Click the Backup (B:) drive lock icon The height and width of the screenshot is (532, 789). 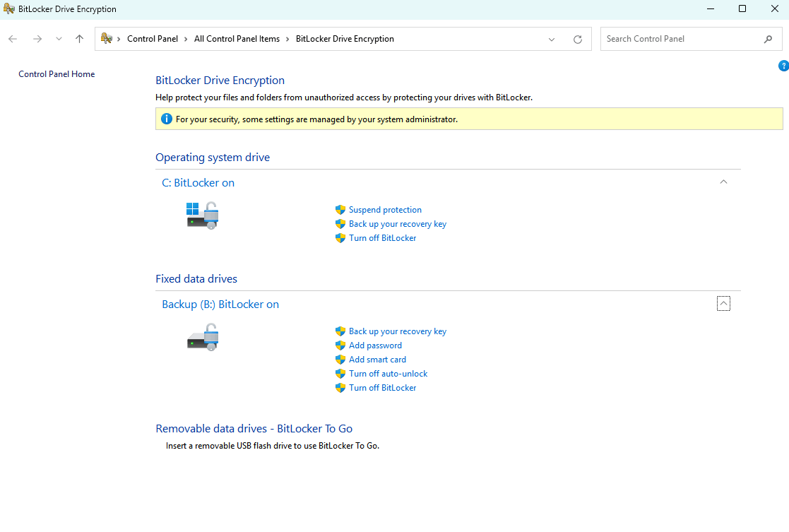(x=202, y=337)
